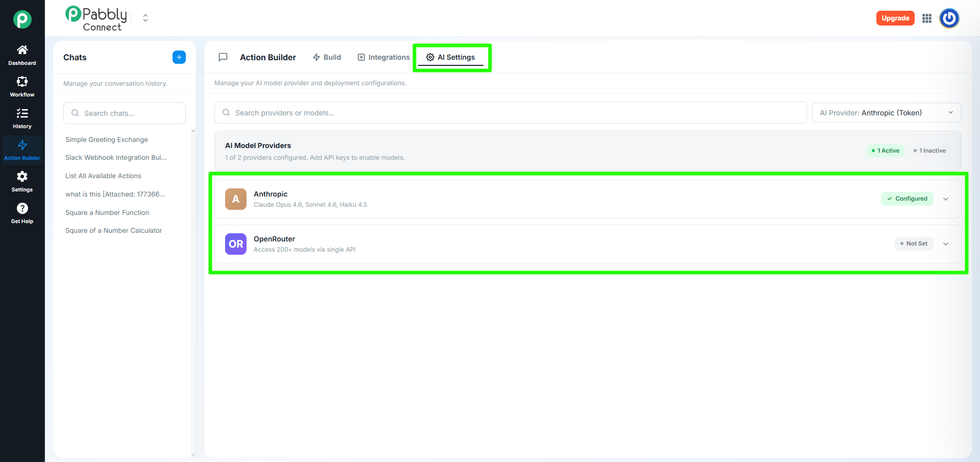Click the Configured status badge
This screenshot has height=462, width=980.
click(907, 199)
